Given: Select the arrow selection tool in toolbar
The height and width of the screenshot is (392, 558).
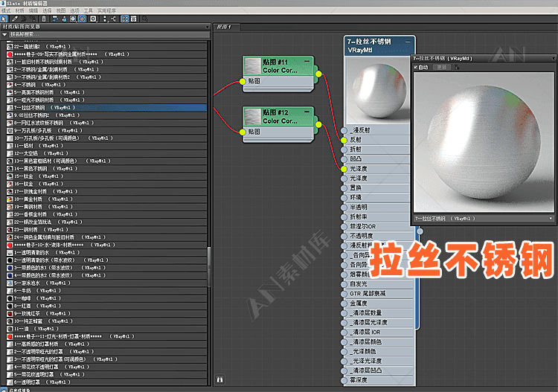Looking at the screenshot, I should [x=4, y=18].
